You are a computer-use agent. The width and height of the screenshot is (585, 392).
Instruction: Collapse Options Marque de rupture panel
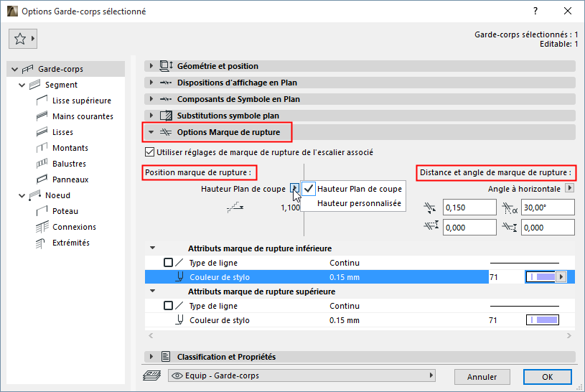click(x=151, y=132)
